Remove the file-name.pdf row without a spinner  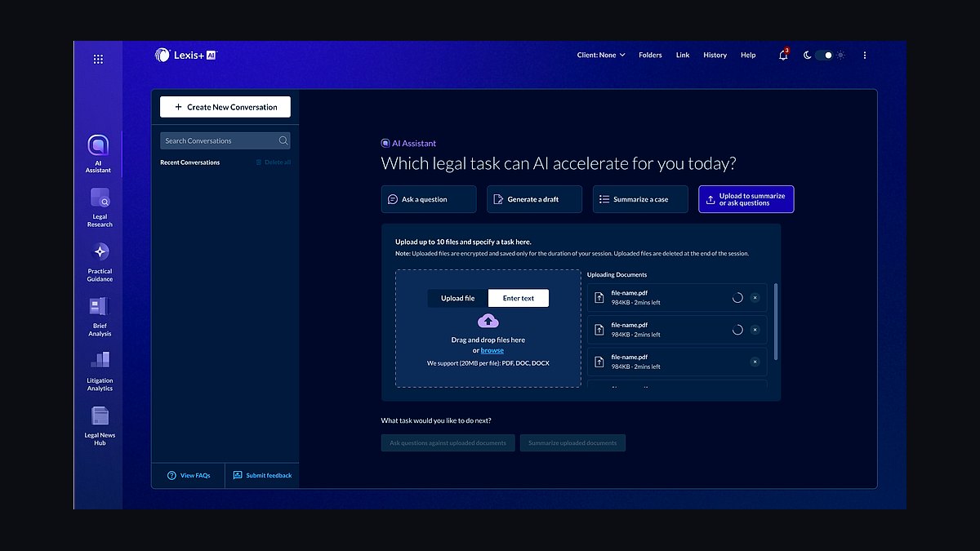[755, 362]
